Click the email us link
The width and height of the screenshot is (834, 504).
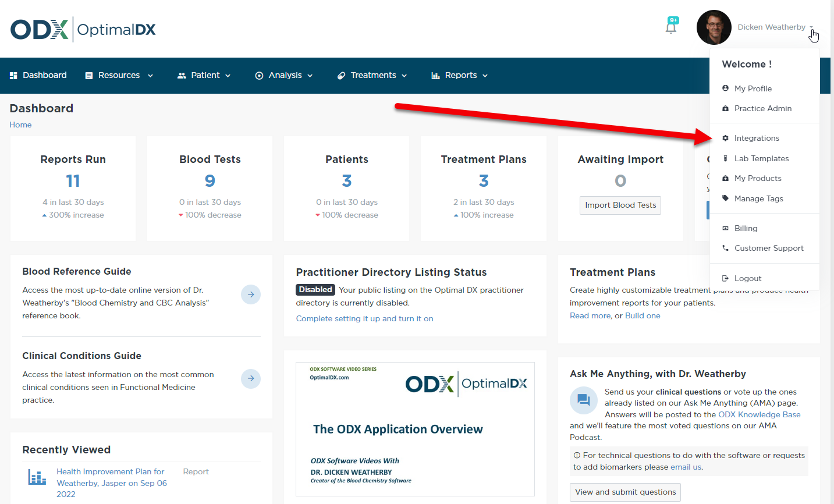[x=686, y=467]
